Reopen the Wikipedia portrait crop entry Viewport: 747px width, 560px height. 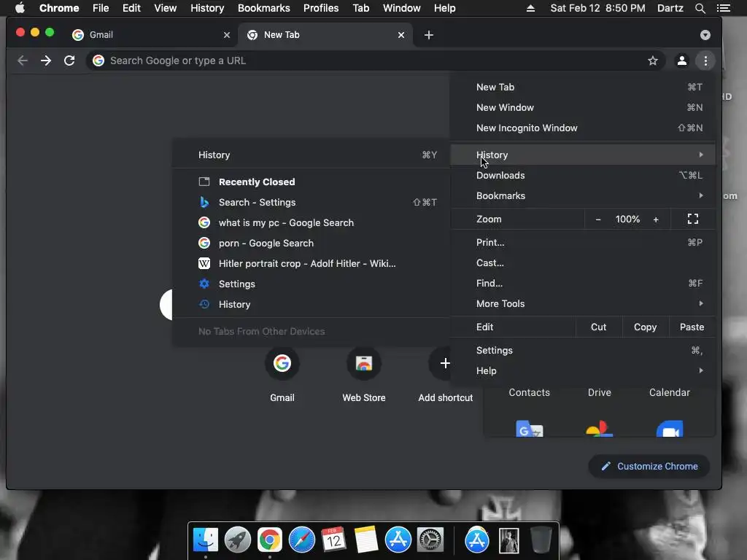(311, 263)
